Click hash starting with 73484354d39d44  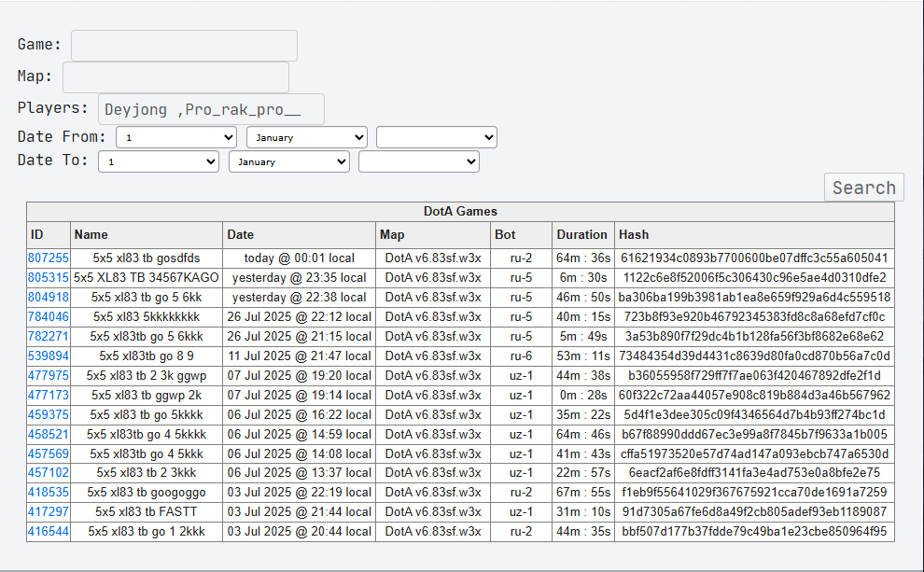click(754, 356)
